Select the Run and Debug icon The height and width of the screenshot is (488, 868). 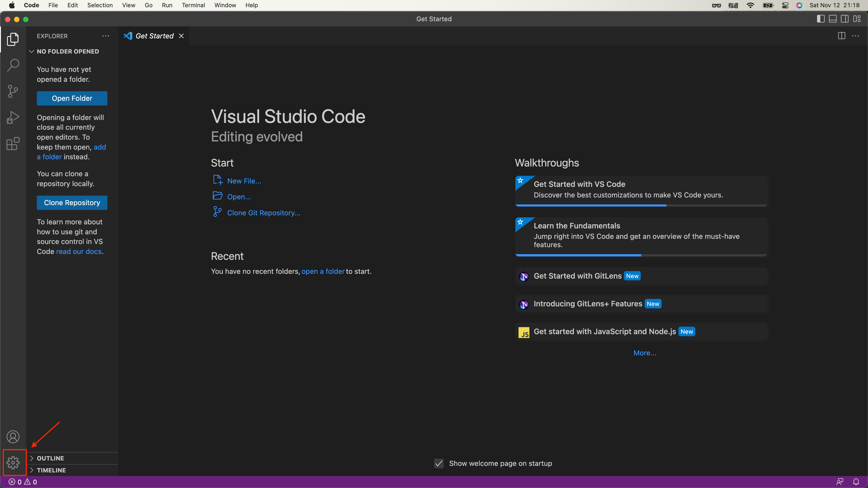click(13, 117)
